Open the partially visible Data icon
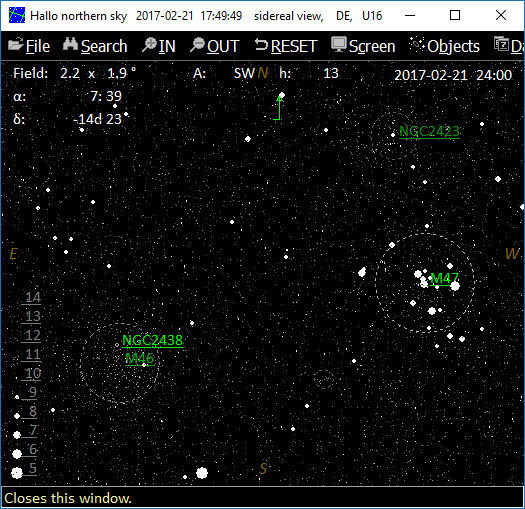 click(x=501, y=44)
